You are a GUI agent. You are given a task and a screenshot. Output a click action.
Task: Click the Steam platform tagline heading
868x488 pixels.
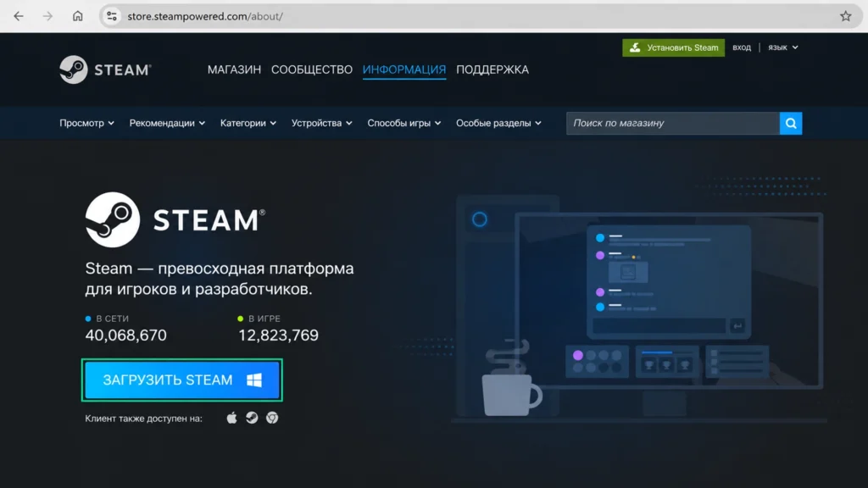point(220,278)
